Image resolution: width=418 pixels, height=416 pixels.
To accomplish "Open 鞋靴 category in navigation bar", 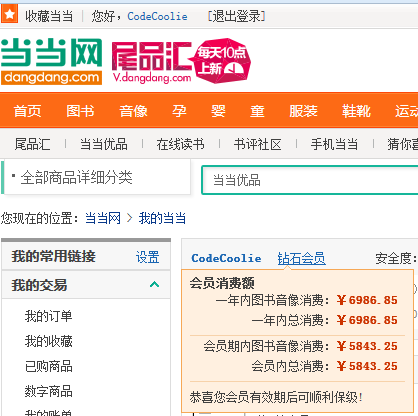I will (x=356, y=111).
